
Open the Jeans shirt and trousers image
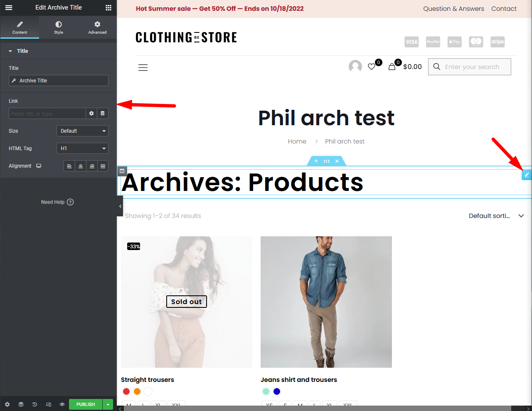coord(326,302)
